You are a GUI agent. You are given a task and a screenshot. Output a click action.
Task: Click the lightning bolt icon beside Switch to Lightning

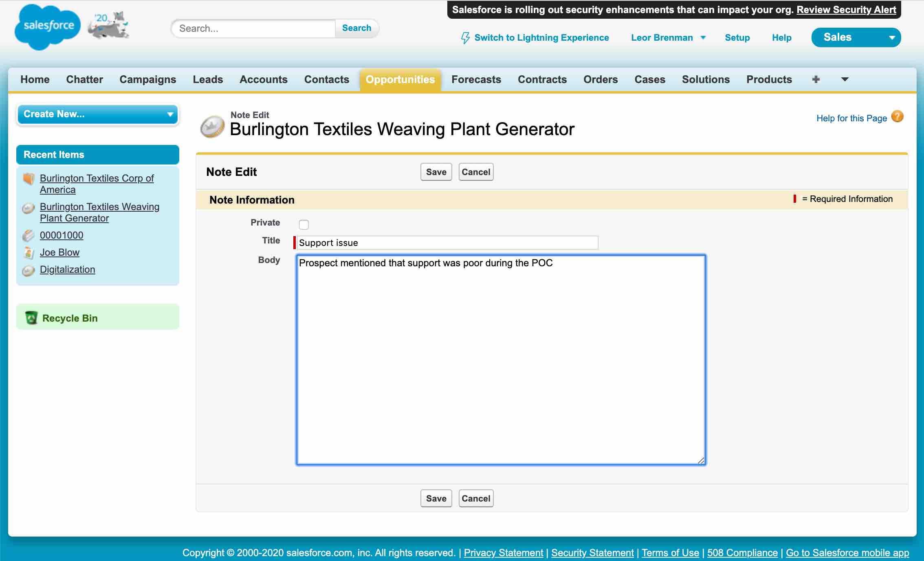tap(465, 38)
